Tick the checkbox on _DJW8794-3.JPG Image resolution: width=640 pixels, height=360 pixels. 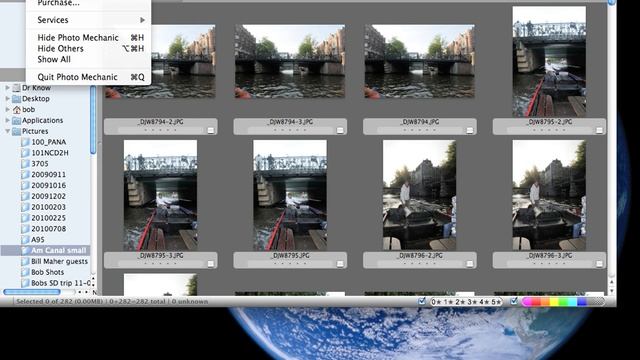click(340, 131)
